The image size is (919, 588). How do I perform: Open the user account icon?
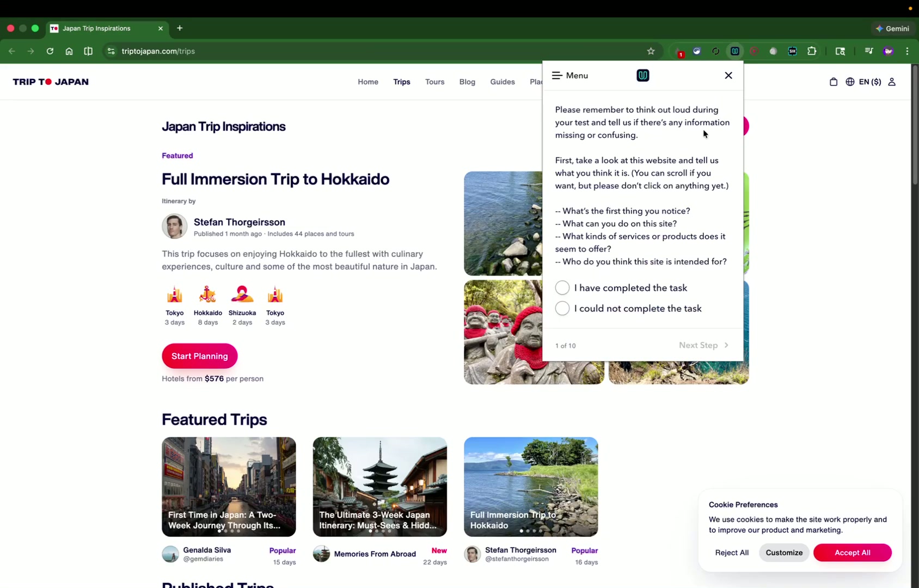coord(892,81)
